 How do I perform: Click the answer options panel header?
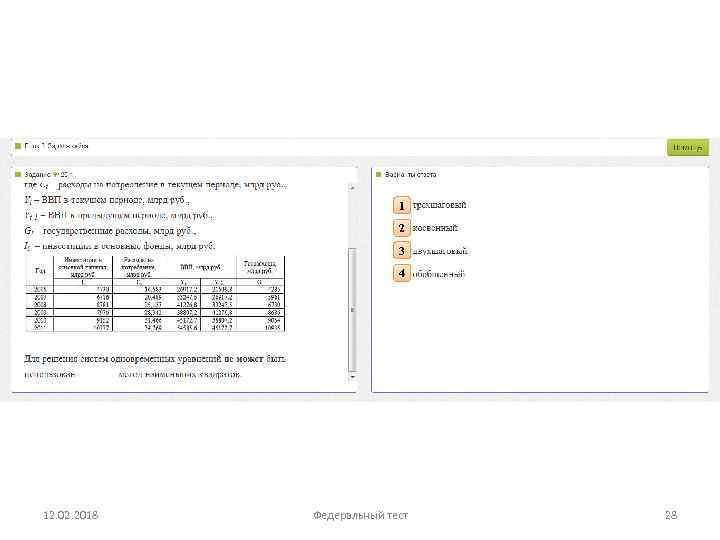(411, 174)
